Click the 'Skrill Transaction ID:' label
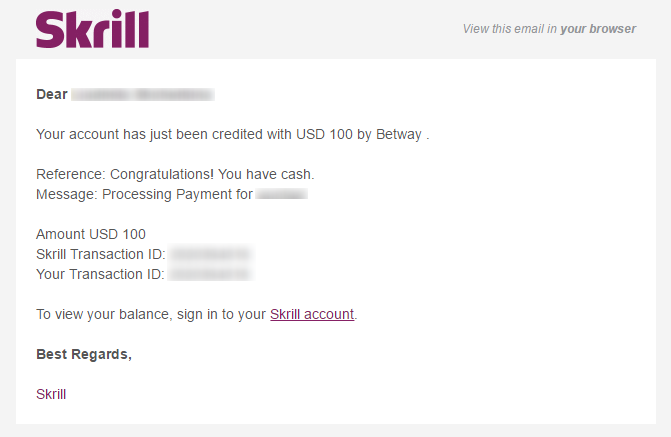This screenshot has width=671, height=437. pos(100,254)
